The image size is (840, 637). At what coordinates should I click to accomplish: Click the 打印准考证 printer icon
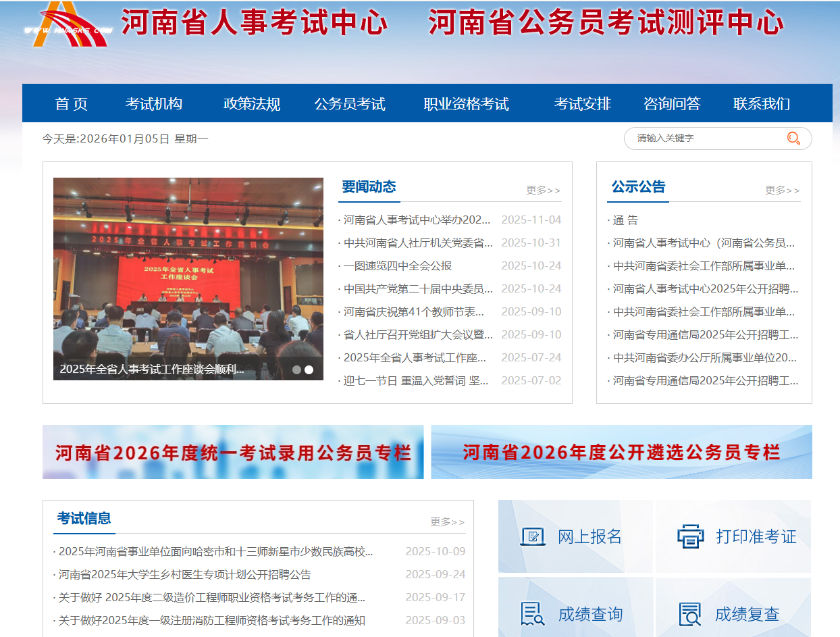(x=690, y=537)
